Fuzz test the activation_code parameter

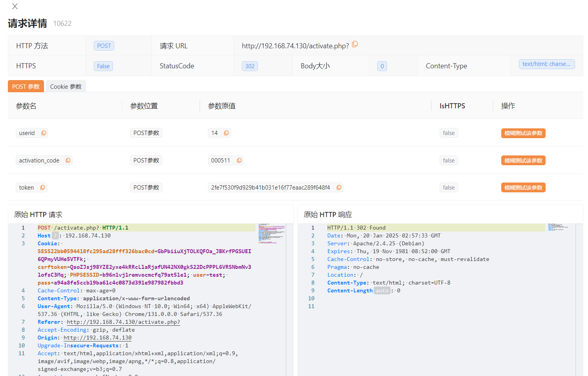tap(523, 161)
